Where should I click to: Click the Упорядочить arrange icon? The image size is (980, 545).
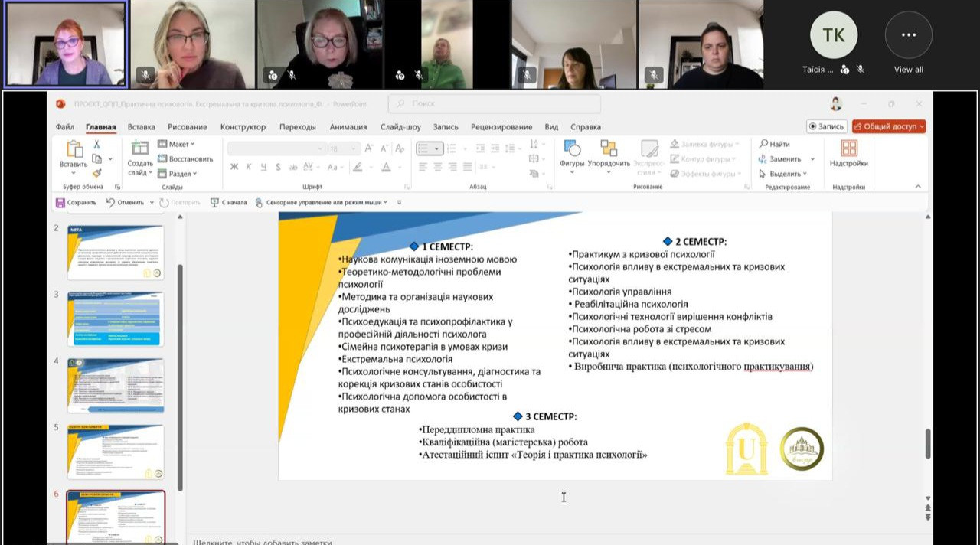tap(609, 148)
